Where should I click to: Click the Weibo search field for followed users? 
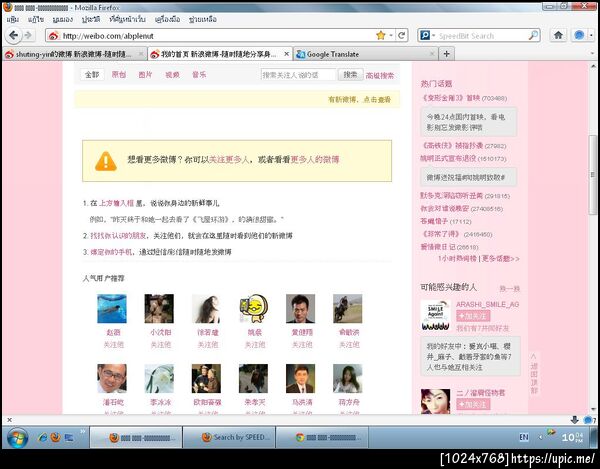click(x=298, y=75)
